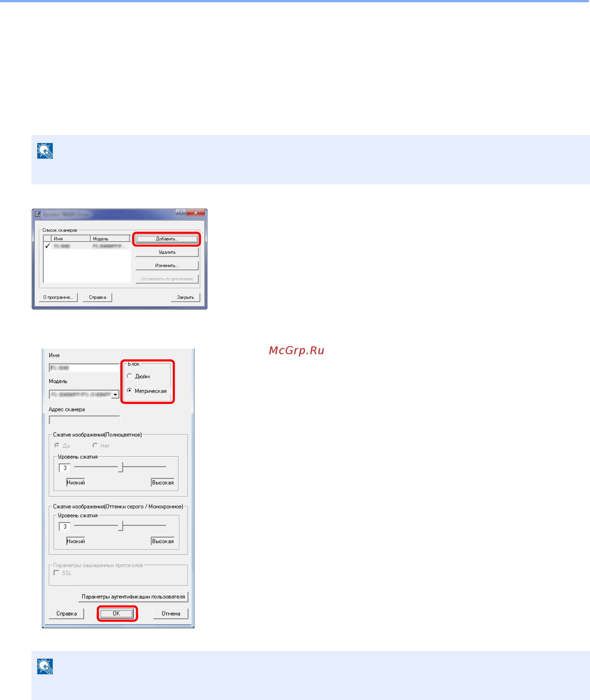Viewport: 590px width, 700px height.
Task: Click the Адрес сканера input field
Action: tap(84, 420)
